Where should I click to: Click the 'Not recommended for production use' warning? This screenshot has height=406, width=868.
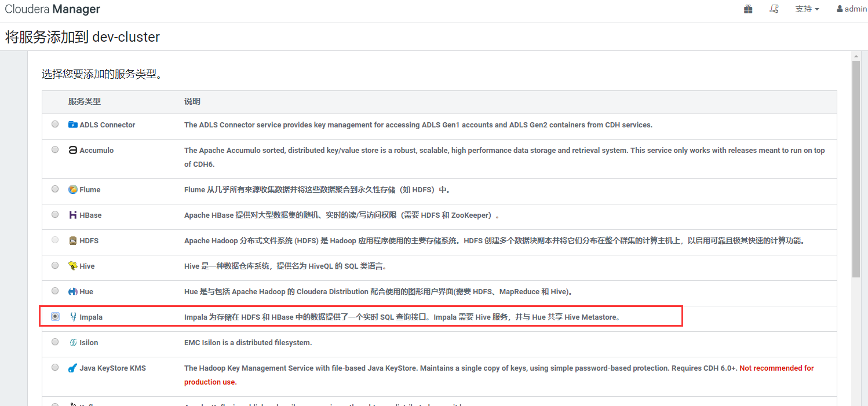(499, 375)
